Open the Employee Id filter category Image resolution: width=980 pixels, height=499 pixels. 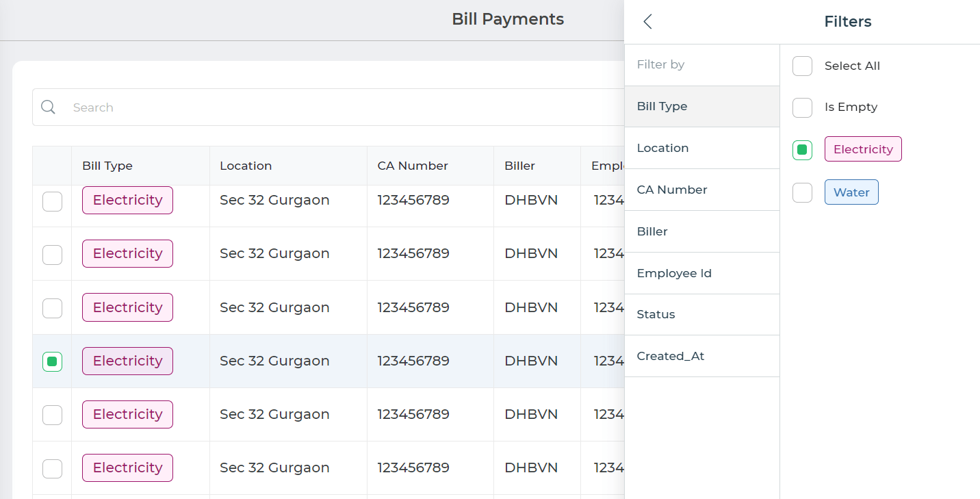point(702,274)
